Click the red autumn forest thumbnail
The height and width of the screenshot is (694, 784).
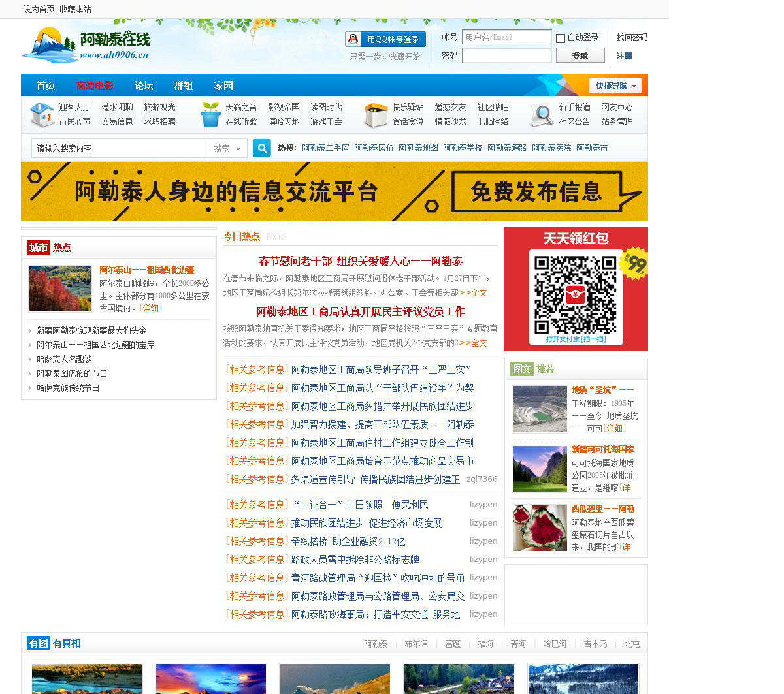(60, 289)
